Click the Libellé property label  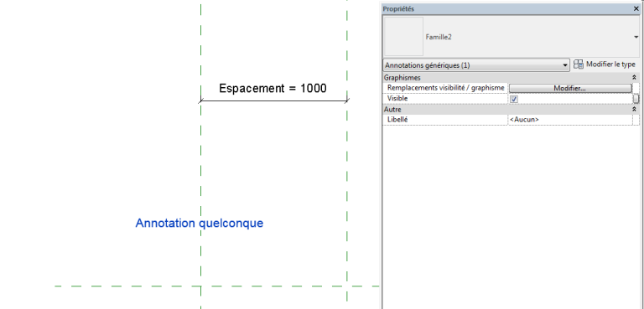tap(397, 120)
